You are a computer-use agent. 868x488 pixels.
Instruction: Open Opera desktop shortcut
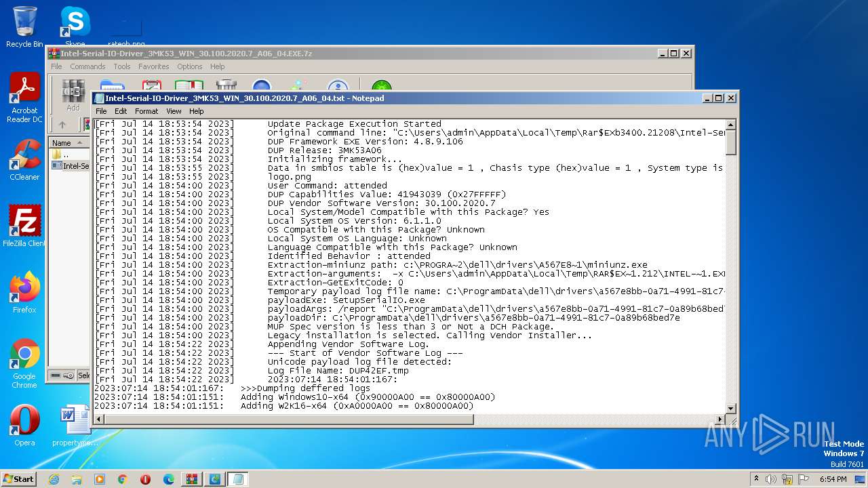24,426
